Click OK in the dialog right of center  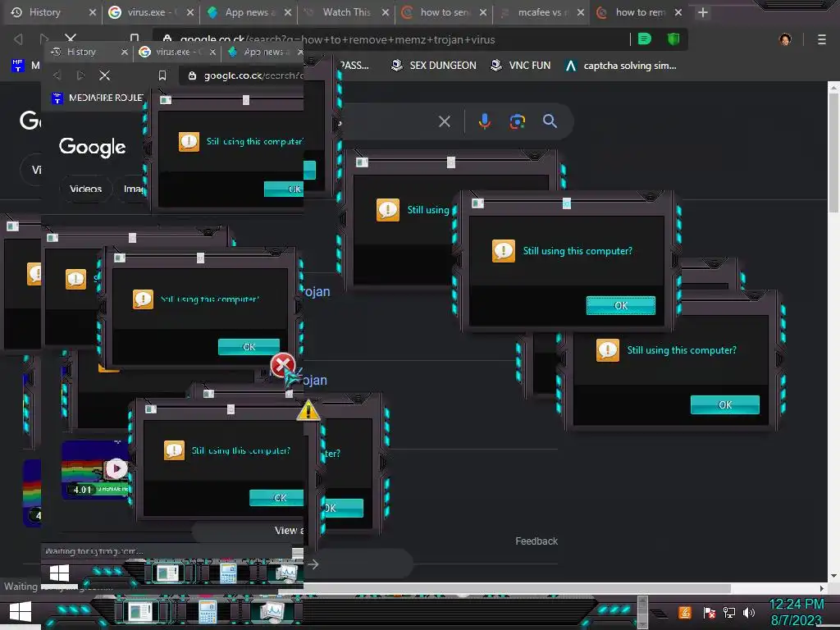pos(620,305)
